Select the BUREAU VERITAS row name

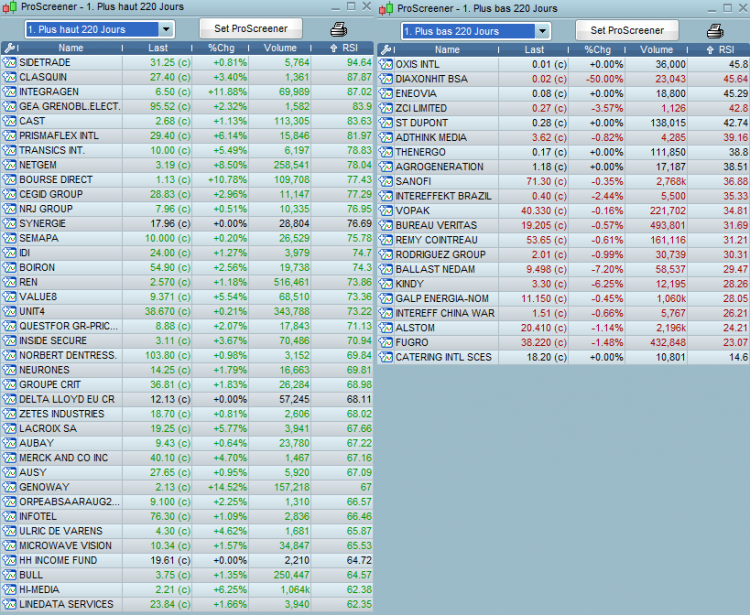pos(436,225)
